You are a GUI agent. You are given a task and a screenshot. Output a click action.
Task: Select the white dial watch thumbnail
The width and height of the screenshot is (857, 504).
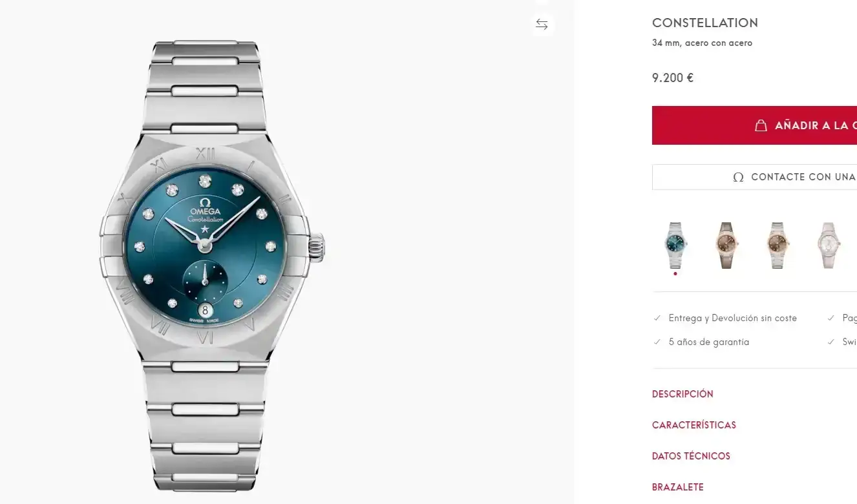[828, 245]
